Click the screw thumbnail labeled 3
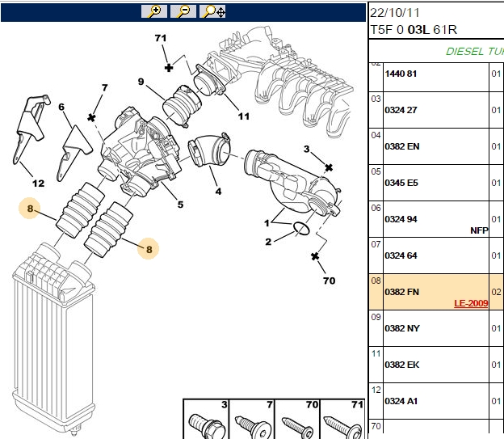The image size is (504, 439). (206, 420)
